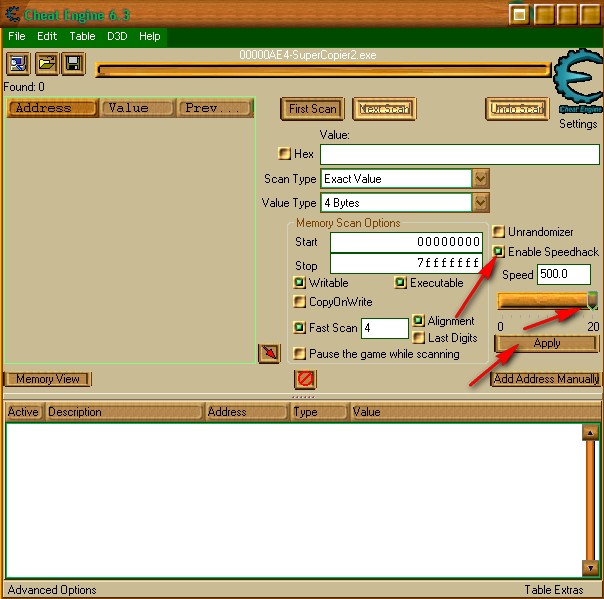
Task: Check Pause the game while scanning
Action: (x=299, y=354)
